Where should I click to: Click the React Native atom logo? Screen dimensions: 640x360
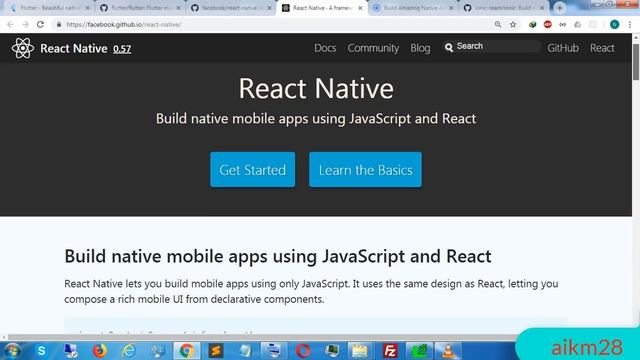(x=23, y=48)
